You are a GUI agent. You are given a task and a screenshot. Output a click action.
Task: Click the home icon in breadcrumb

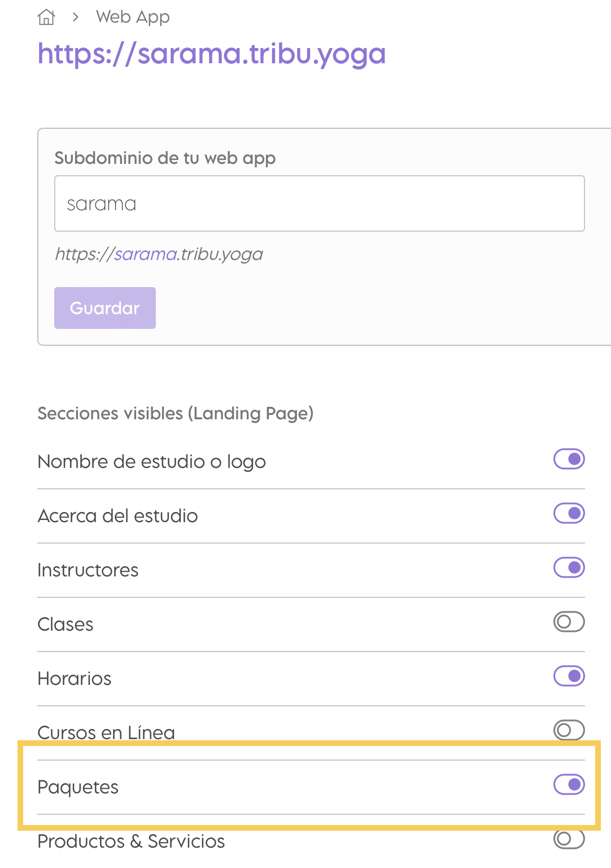point(46,18)
